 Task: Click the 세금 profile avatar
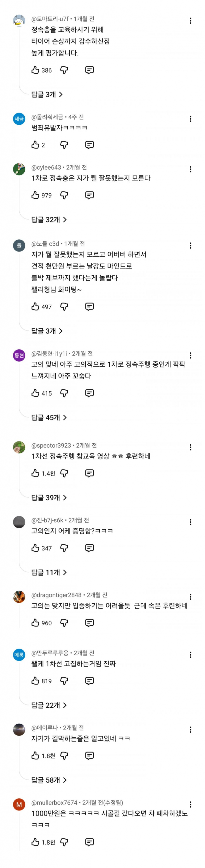[x=19, y=119]
